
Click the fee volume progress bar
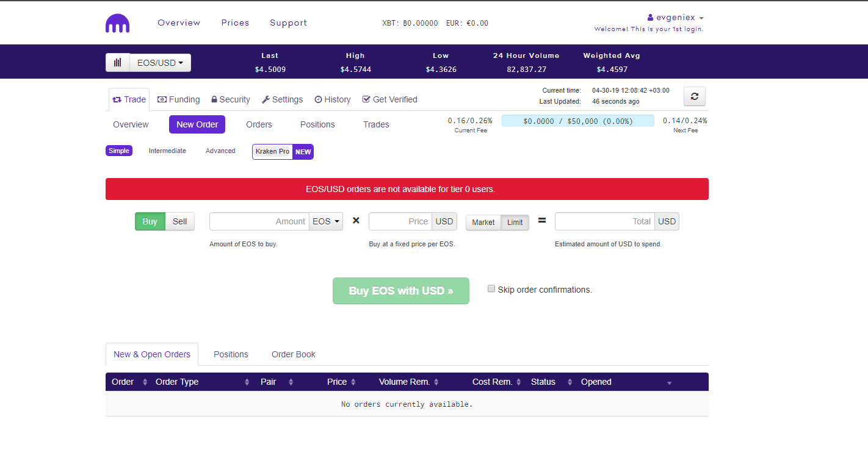pos(578,121)
